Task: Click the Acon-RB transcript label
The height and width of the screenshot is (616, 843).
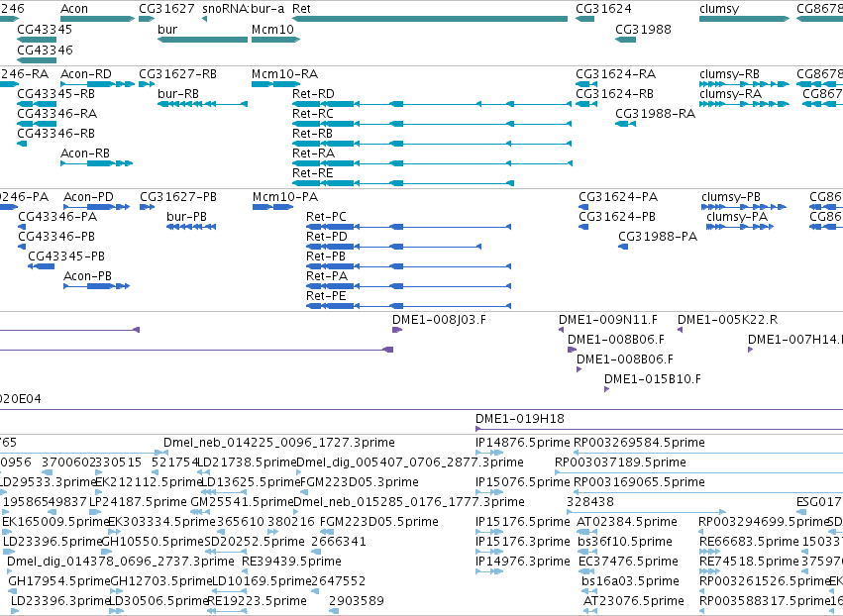Action: tap(85, 154)
